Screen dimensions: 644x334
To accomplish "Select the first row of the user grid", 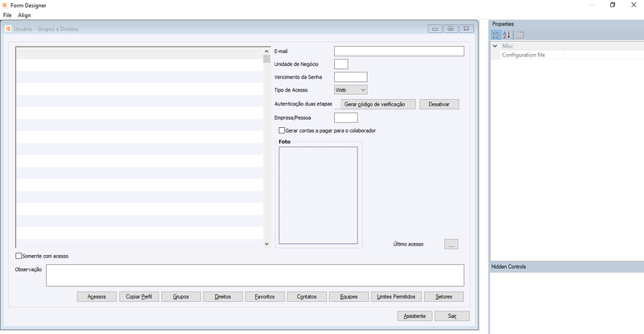I will (139, 53).
